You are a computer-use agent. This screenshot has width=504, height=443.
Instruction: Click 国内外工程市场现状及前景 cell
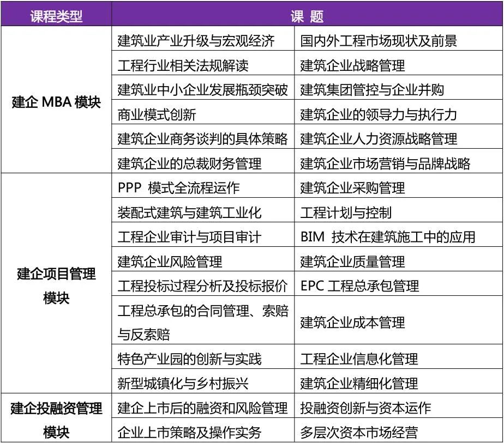coord(399,38)
